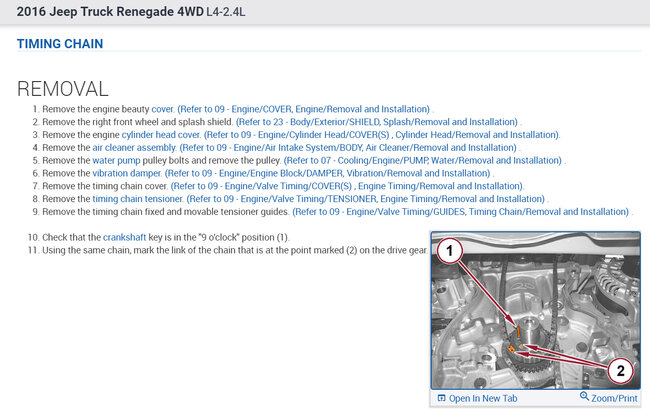The width and height of the screenshot is (650, 417).
Task: Click the Zoom/Print magnifier icon
Action: [x=584, y=396]
